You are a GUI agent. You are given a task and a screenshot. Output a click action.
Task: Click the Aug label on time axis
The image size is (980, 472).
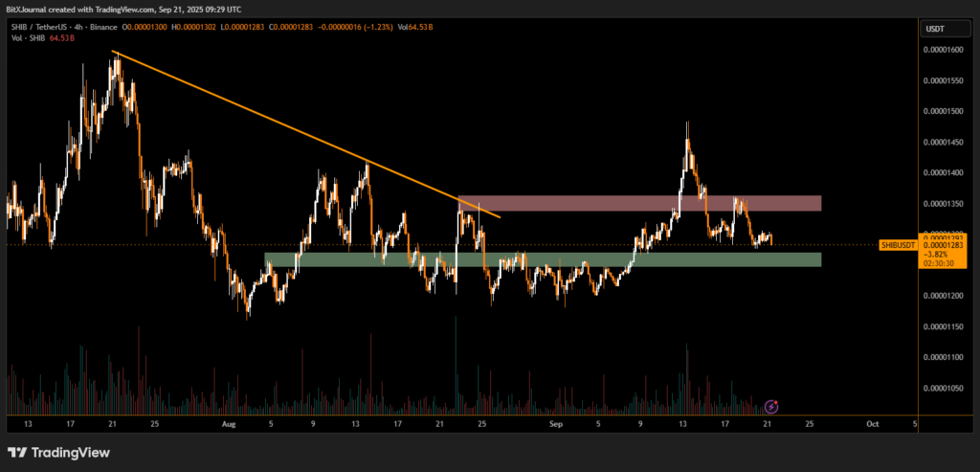click(x=228, y=422)
